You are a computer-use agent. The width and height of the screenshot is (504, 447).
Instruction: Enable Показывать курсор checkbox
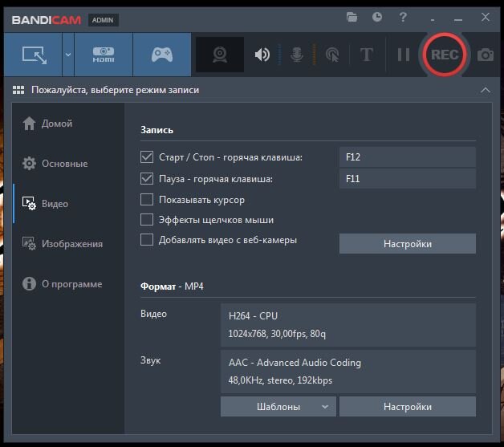coord(147,200)
